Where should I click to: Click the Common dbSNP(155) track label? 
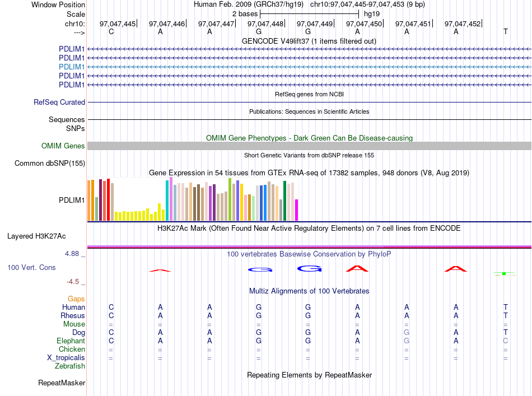click(50, 163)
